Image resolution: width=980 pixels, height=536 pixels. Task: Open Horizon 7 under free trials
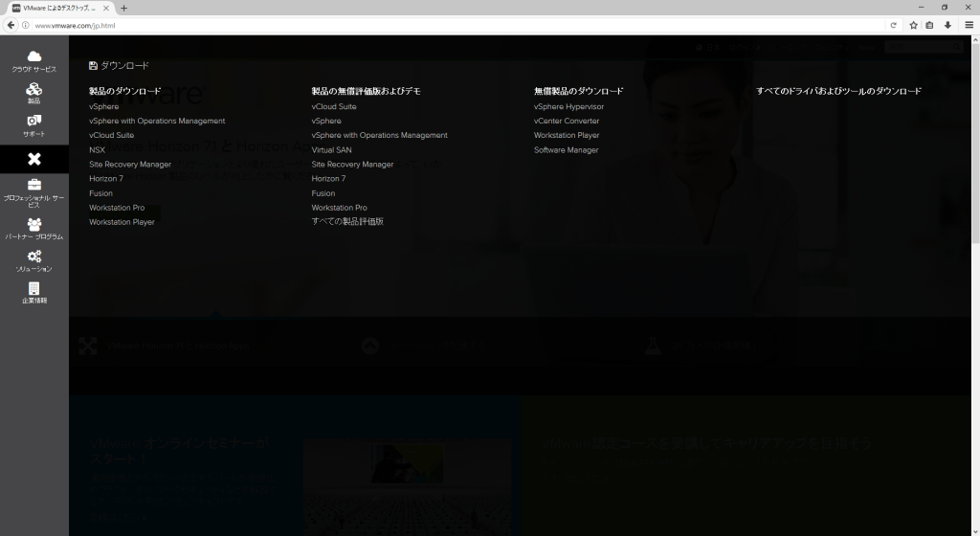[329, 179]
